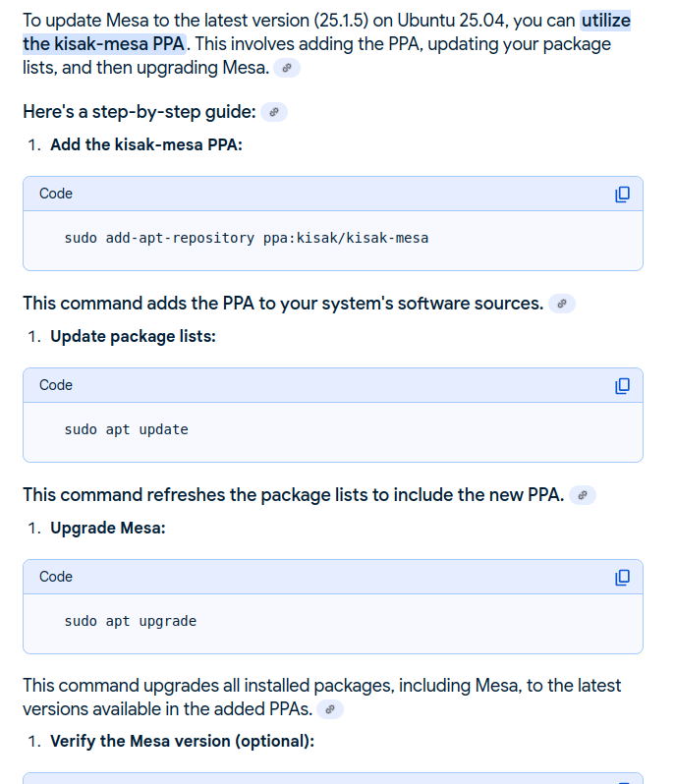Viewport: 675px width, 784px height.
Task: Click highlighted "utilize the kisak-mesa PPA" text
Action: (105, 44)
